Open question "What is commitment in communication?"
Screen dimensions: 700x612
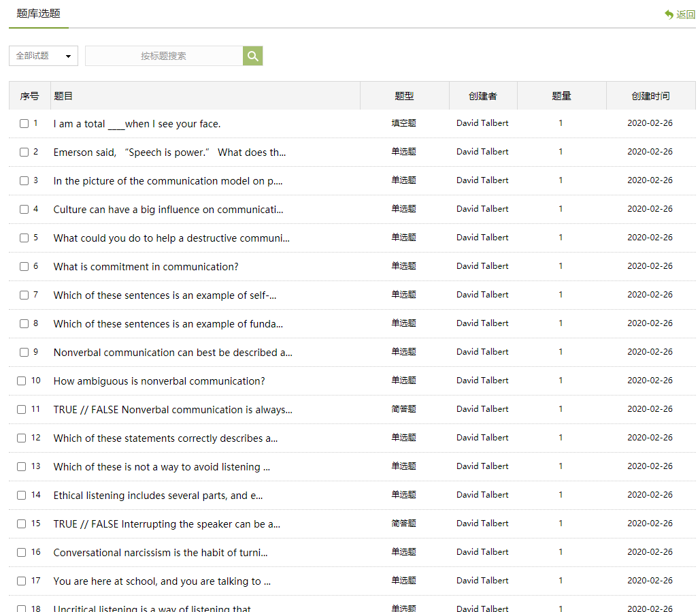tap(146, 267)
